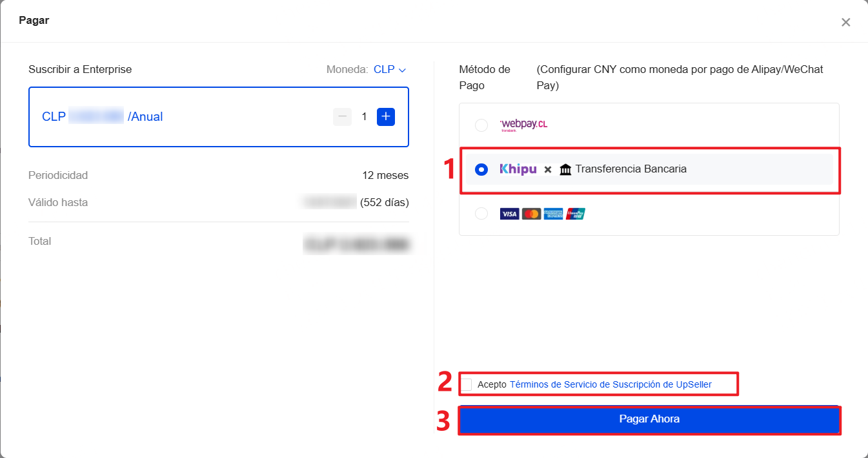The image size is (868, 458).
Task: Click the CLP currency selector chevron
Action: tap(401, 69)
